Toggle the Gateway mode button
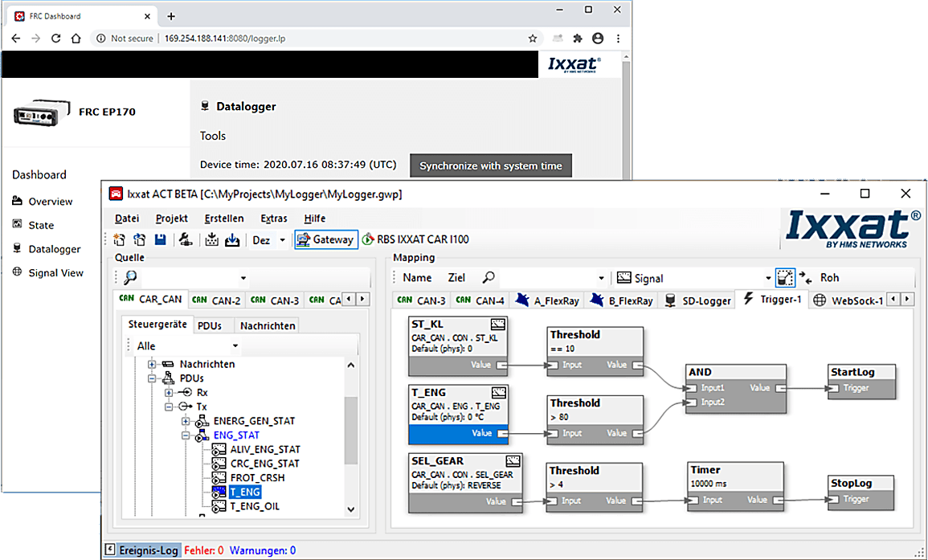This screenshot has height=560, width=928. point(326,239)
